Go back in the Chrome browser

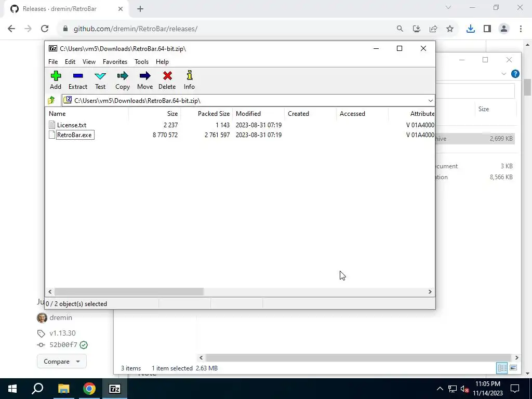click(x=11, y=29)
